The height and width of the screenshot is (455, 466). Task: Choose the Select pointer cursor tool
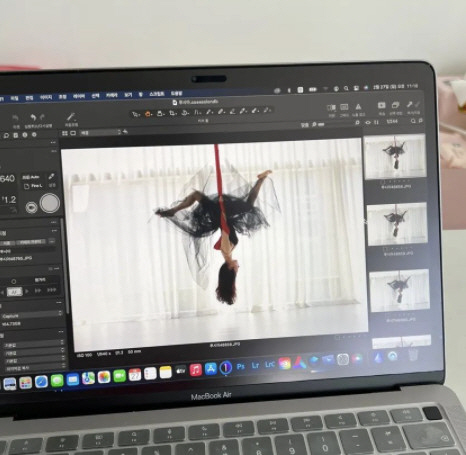[135, 114]
